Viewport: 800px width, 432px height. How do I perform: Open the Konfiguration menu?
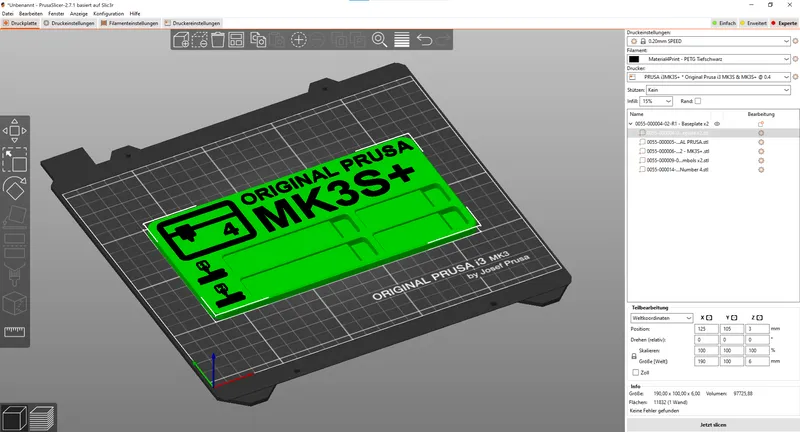(108, 14)
